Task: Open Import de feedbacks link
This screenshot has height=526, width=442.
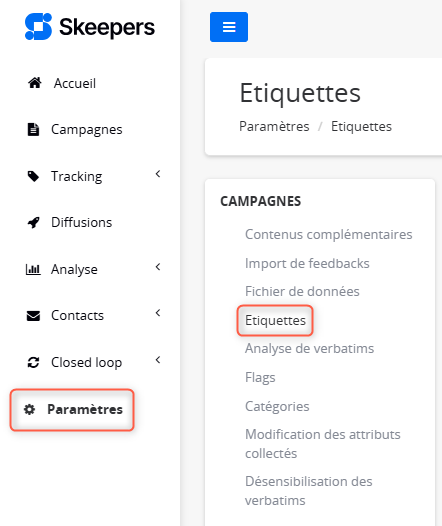Action: click(307, 263)
